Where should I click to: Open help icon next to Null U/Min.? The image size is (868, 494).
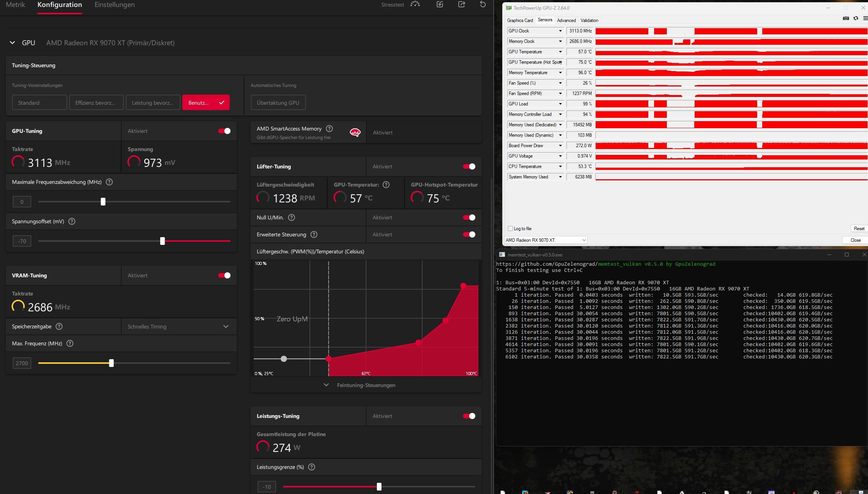coord(292,217)
